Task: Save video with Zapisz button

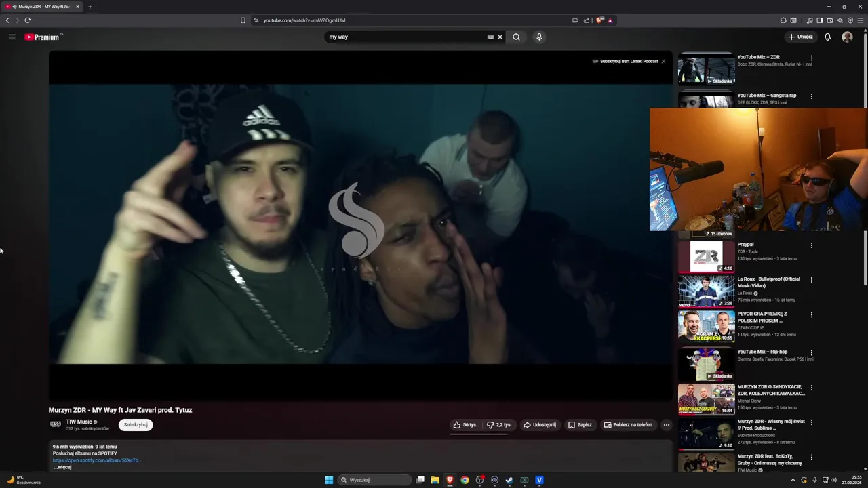Action: tap(580, 425)
